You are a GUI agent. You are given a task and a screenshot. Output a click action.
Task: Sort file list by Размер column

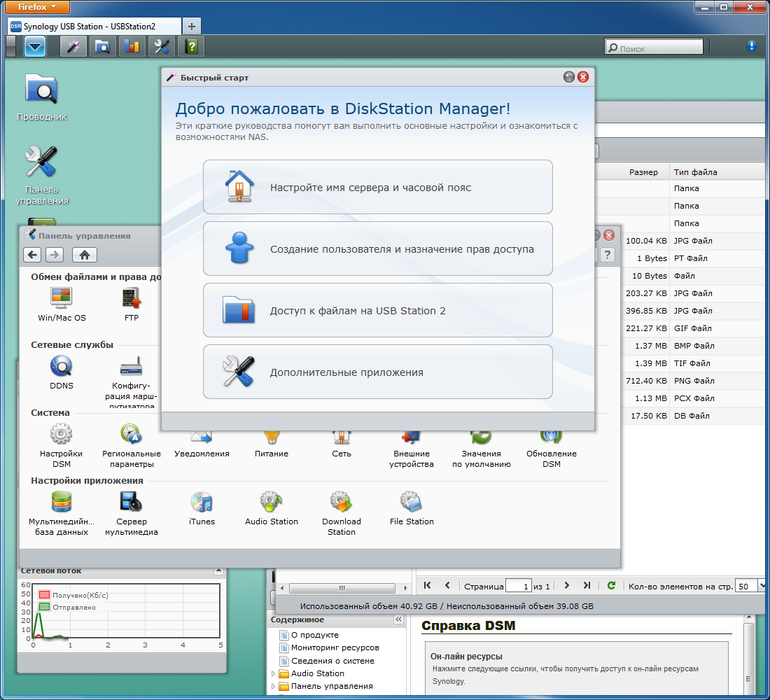[x=643, y=172]
